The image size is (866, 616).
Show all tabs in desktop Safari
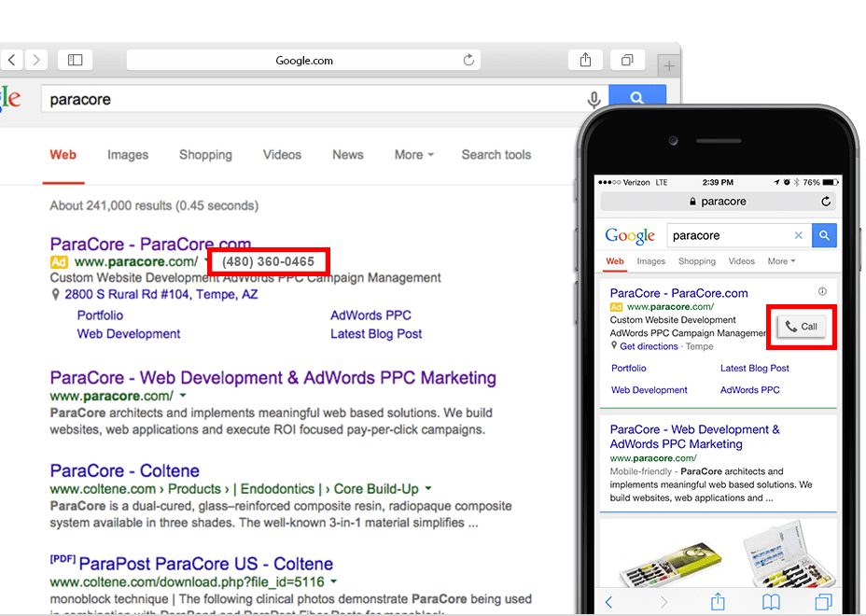pyautogui.click(x=627, y=60)
